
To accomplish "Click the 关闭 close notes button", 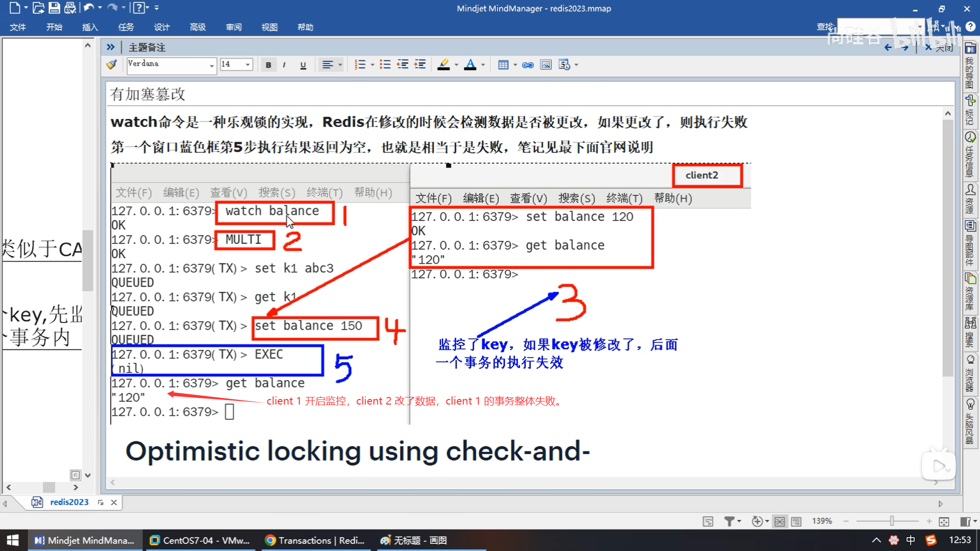I will click(939, 47).
